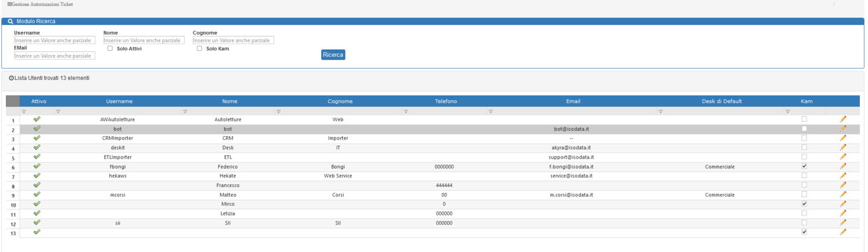Click the green active checkmark for AWAutoletture
The image size is (868, 252).
point(37,119)
